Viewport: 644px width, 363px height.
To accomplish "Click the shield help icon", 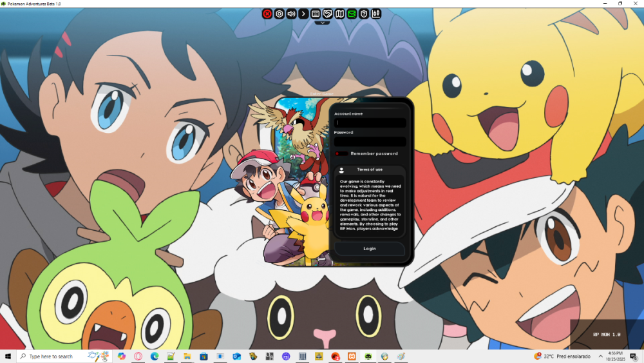I will point(364,14).
